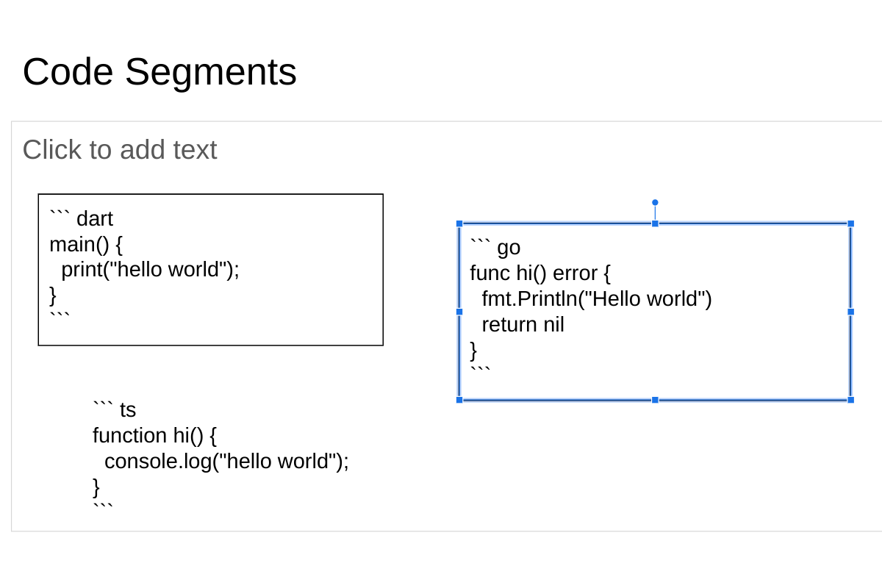This screenshot has width=882, height=588.
Task: Click top-right resize handle of go box
Action: coord(851,223)
